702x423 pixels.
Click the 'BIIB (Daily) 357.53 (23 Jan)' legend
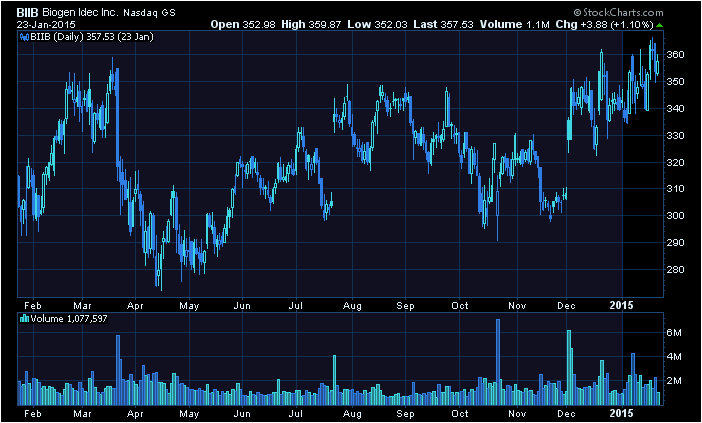point(92,37)
